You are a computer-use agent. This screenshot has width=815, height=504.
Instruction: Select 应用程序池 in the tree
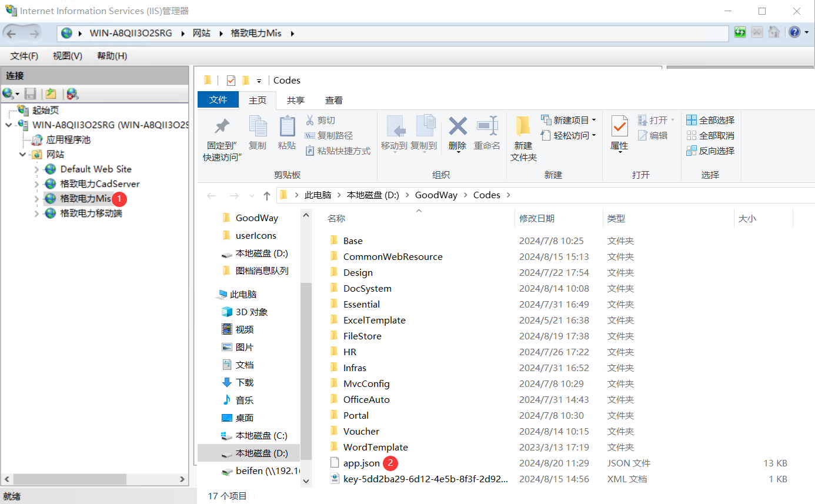68,140
